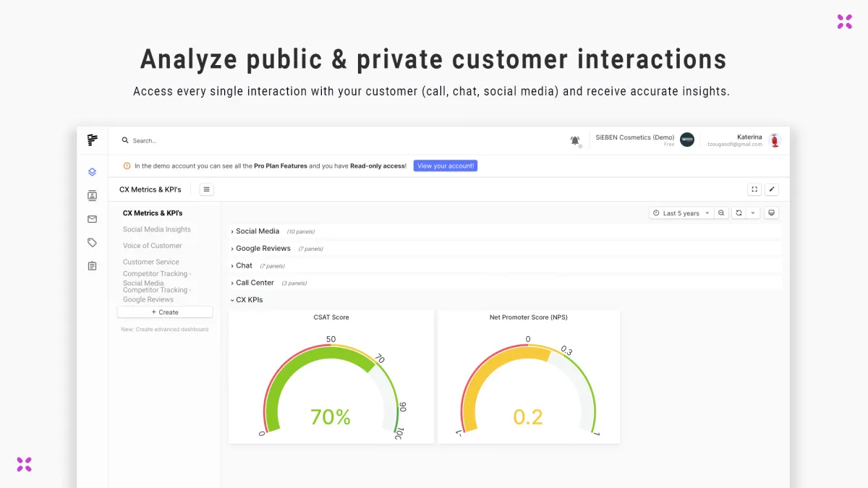Open the contacts icon in the sidebar
The height and width of the screenshot is (488, 868).
(x=92, y=195)
